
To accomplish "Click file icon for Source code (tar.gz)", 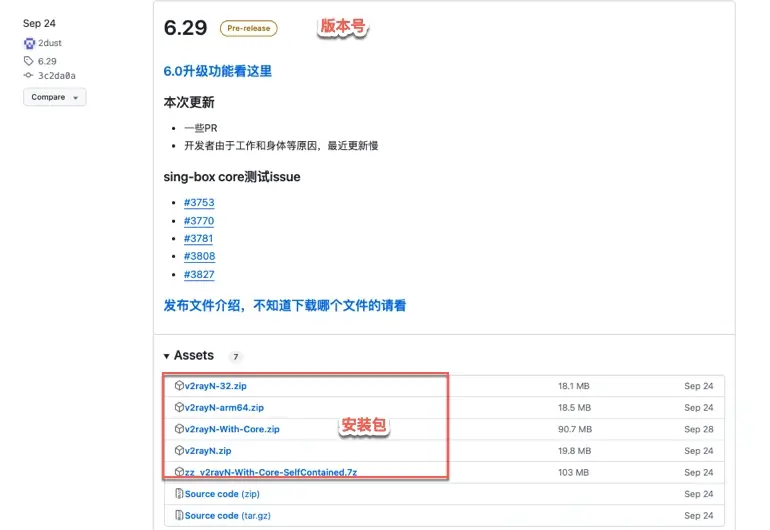I will point(179,515).
